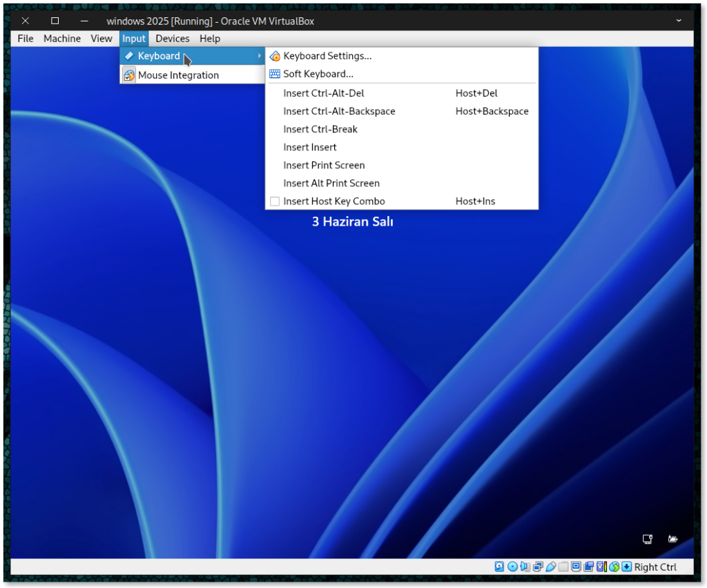The height and width of the screenshot is (588, 707).
Task: Open the Devices menu
Action: pyautogui.click(x=172, y=39)
